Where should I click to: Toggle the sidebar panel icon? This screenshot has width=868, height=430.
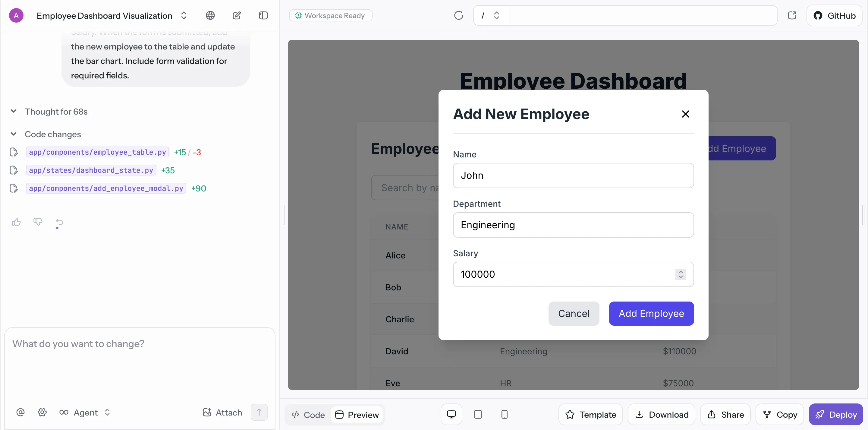pyautogui.click(x=263, y=15)
